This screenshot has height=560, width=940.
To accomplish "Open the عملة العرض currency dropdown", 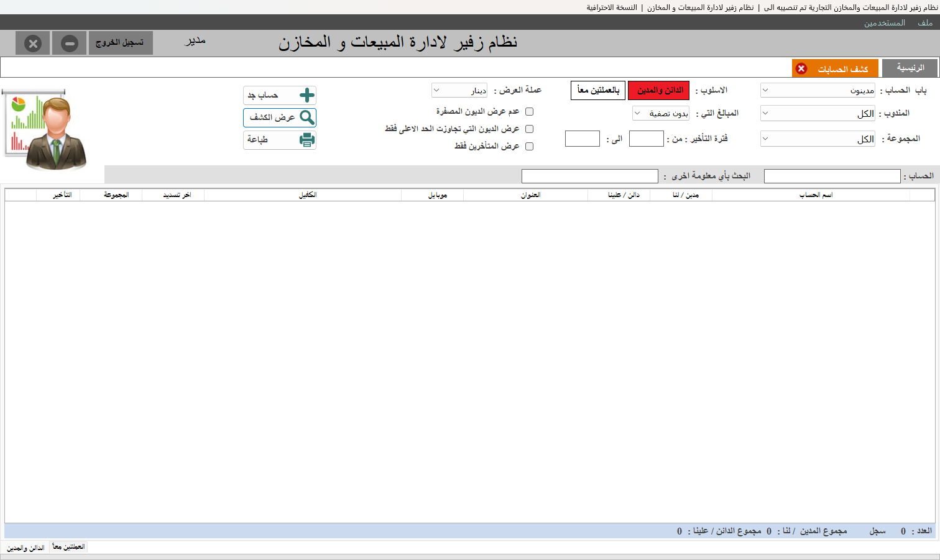I will coord(459,90).
